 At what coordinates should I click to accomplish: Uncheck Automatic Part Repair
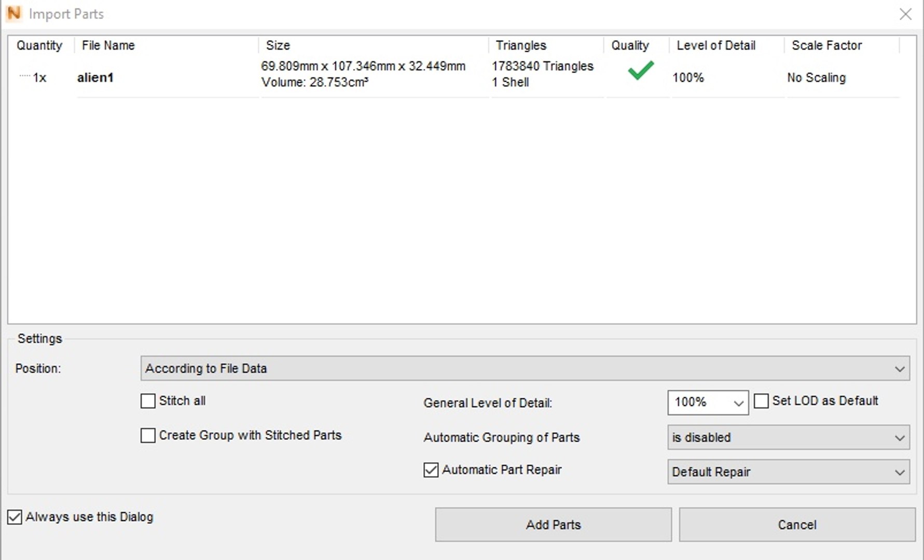pyautogui.click(x=431, y=470)
